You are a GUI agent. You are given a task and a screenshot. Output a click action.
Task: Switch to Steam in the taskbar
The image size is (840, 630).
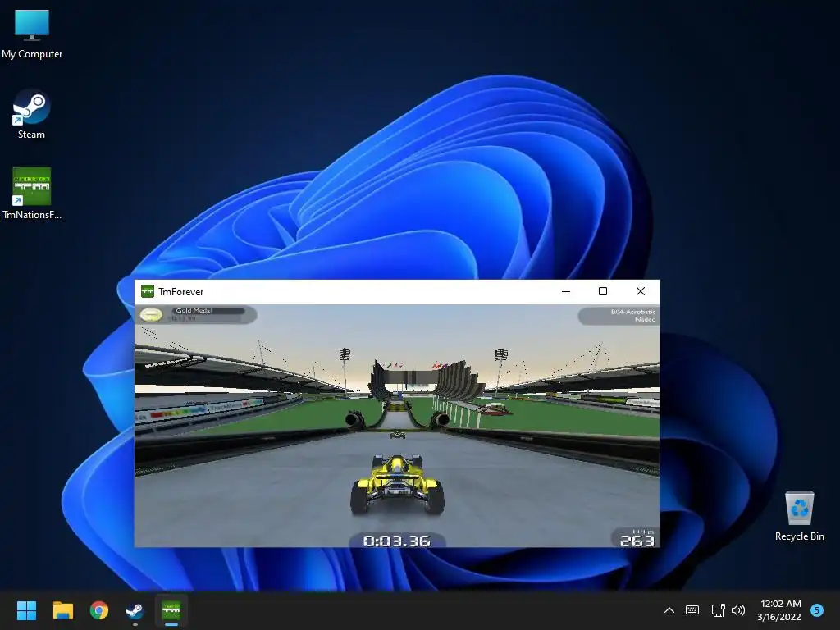coord(135,610)
